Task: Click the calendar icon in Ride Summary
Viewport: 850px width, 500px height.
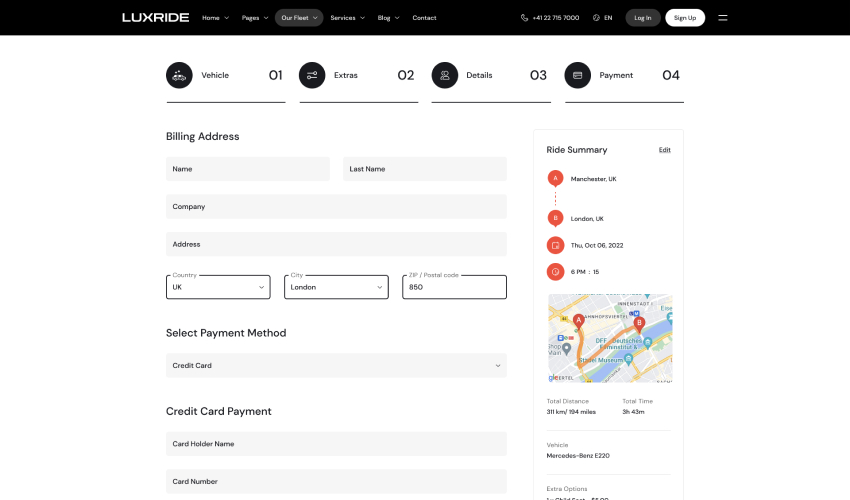Action: pyautogui.click(x=555, y=245)
